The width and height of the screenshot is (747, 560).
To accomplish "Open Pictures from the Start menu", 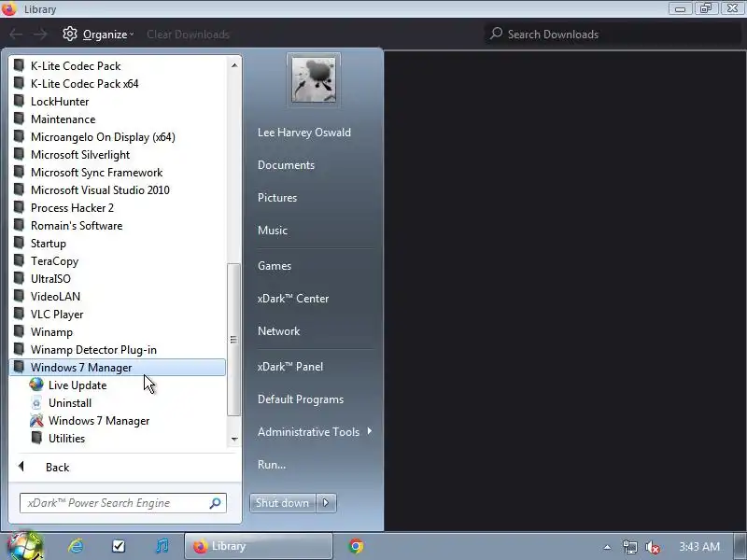I will click(277, 198).
